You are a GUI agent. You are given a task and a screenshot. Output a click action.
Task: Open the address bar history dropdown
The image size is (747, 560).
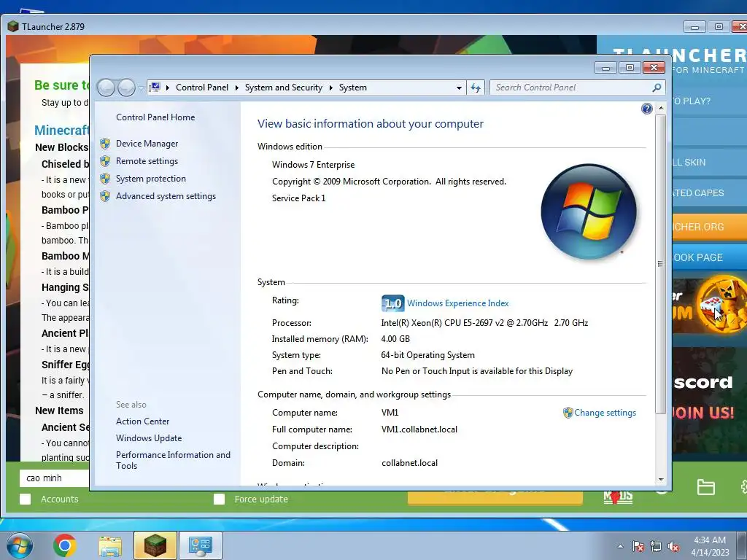point(459,87)
